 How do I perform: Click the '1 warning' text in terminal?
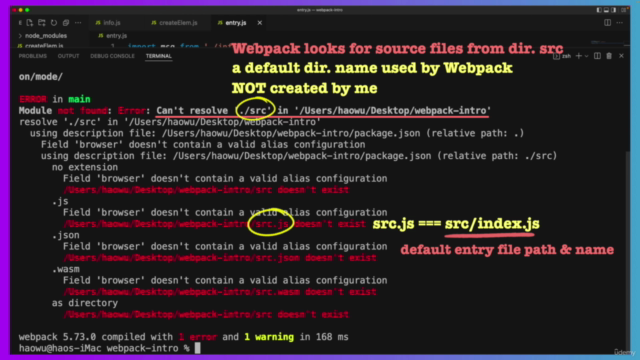pos(269,337)
